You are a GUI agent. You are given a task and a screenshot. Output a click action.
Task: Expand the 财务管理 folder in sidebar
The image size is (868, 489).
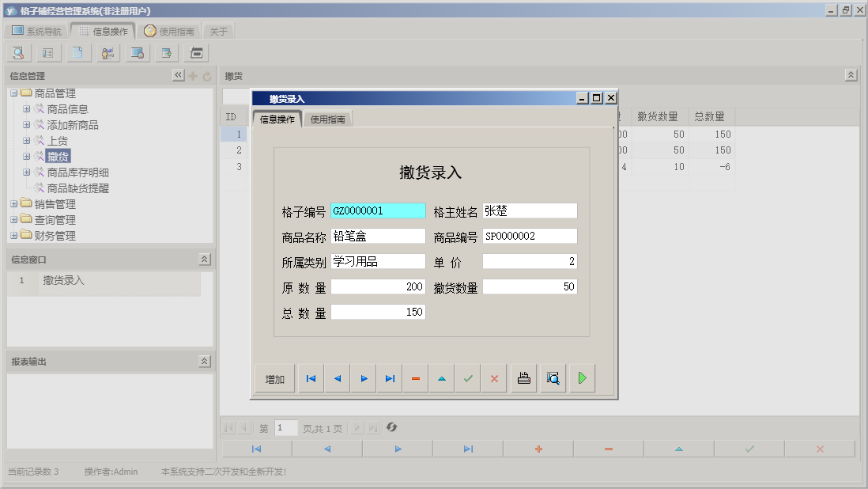coord(13,235)
